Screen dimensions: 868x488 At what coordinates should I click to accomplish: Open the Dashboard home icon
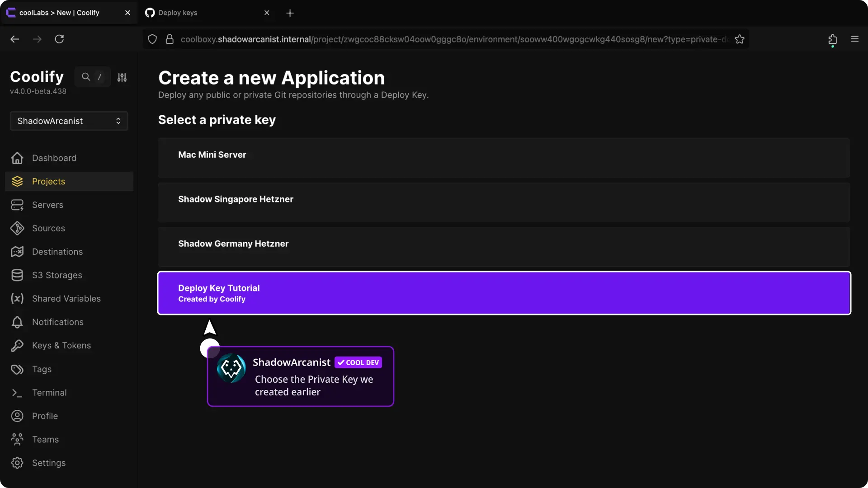coord(17,158)
